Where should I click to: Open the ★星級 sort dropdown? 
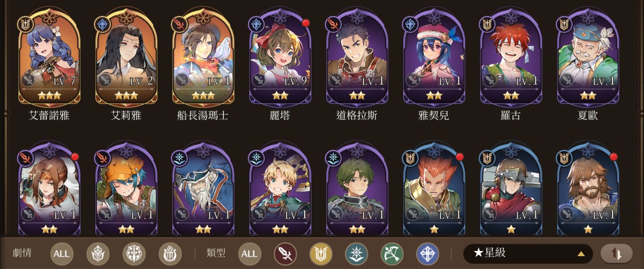(528, 253)
